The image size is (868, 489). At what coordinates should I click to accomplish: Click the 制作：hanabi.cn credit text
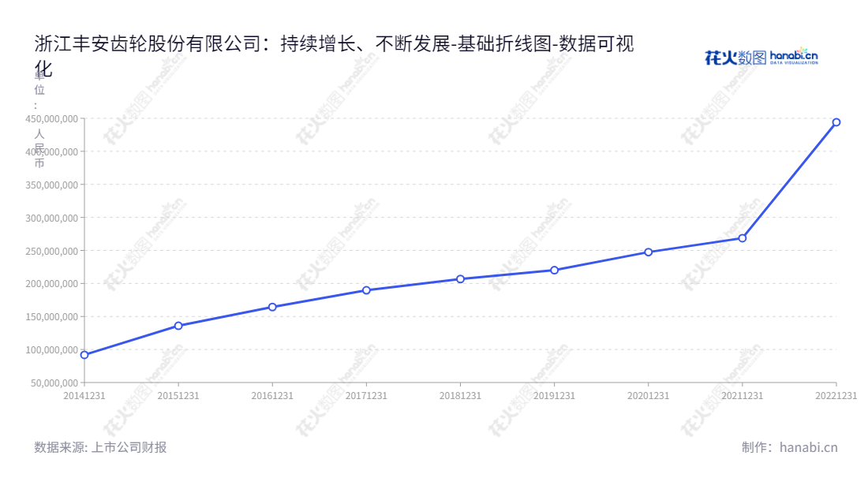pos(790,447)
